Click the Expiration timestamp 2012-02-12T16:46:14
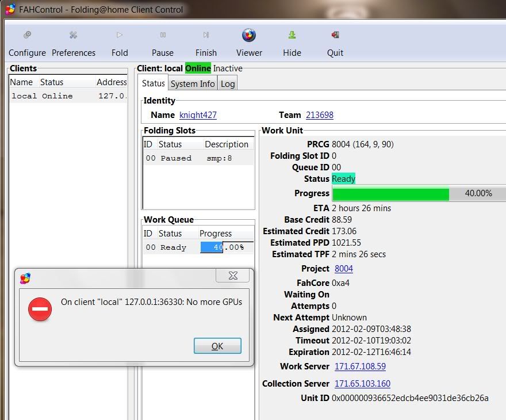Screen dimensions: 506x420 coord(371,352)
